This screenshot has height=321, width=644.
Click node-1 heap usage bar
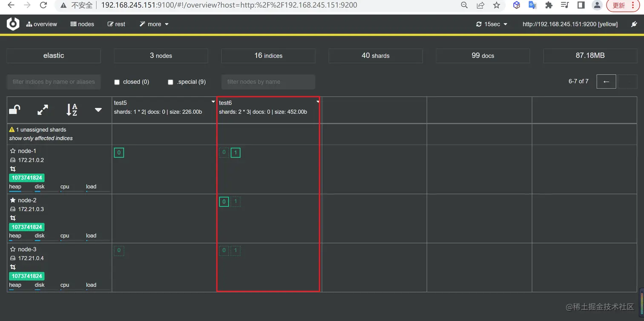(21, 192)
